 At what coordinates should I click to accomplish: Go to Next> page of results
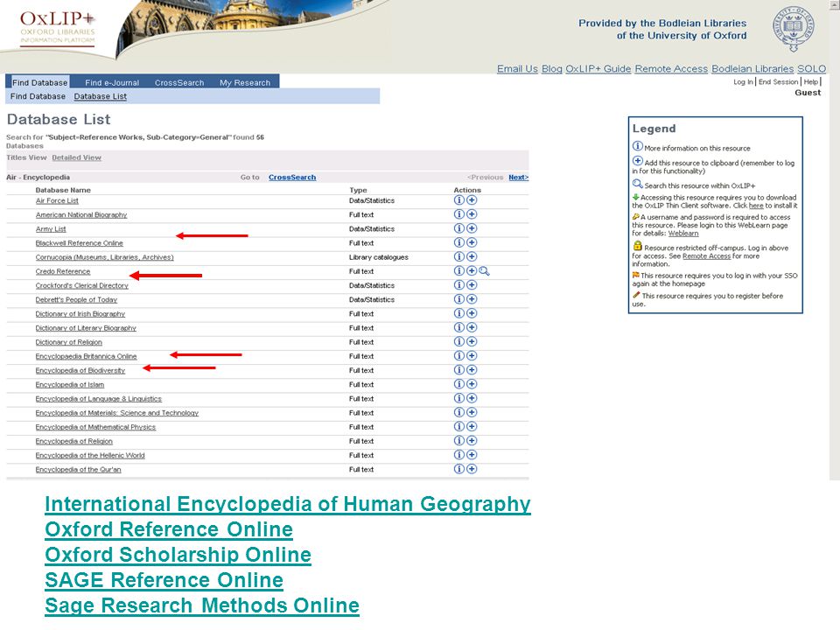point(519,178)
